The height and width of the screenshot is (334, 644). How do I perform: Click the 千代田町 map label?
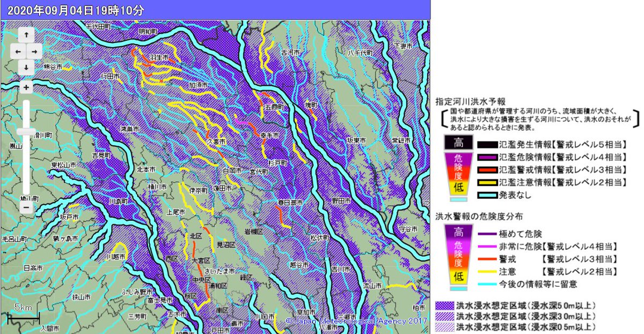[x=98, y=26]
